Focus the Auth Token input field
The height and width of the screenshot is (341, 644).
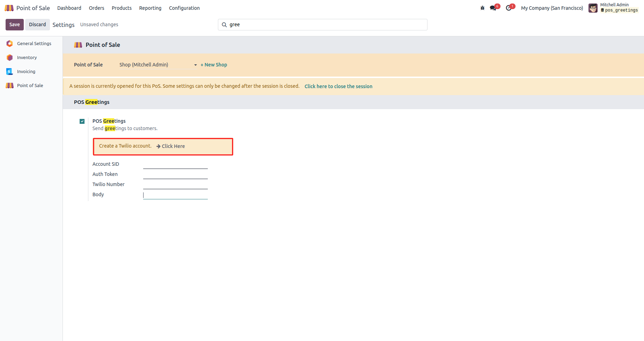[x=175, y=175]
